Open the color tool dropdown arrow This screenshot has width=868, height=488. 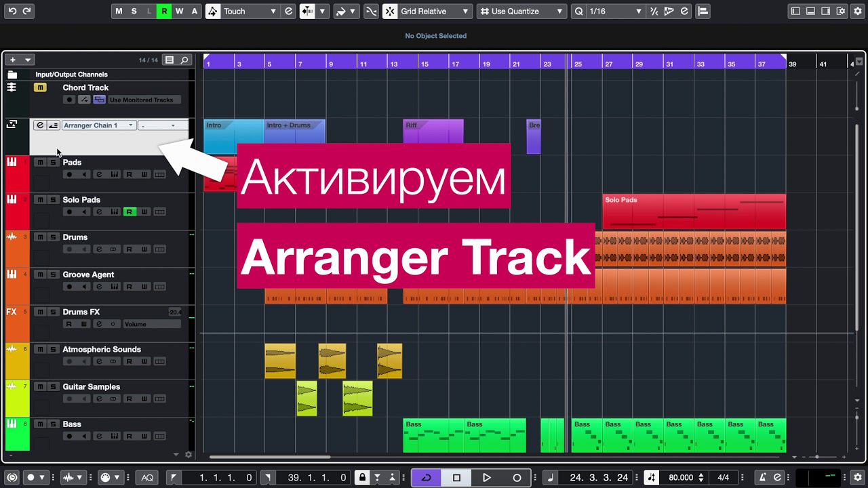coord(354,12)
